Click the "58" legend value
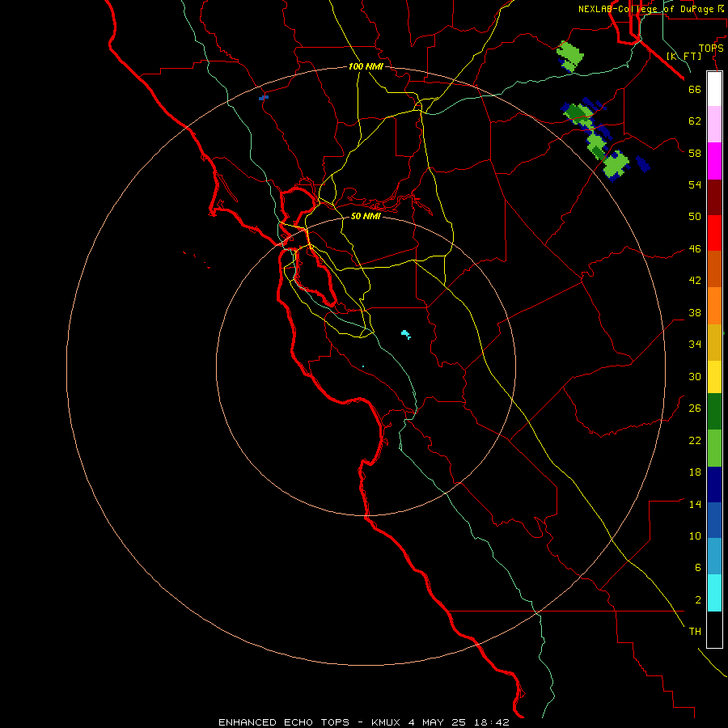Screen dimensions: 728x728 tap(695, 153)
